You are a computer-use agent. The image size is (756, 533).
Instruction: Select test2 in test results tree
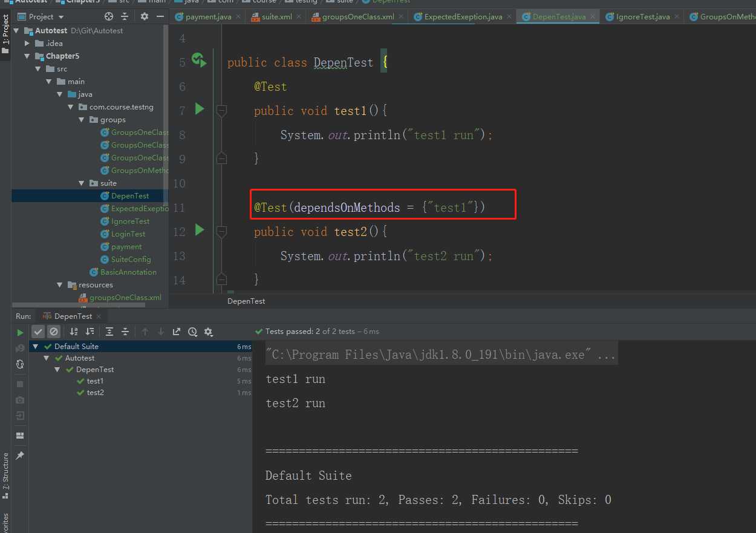click(x=95, y=393)
